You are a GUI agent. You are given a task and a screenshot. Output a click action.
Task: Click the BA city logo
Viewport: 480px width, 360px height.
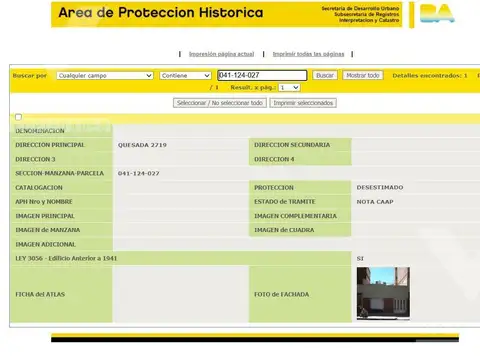pyautogui.click(x=437, y=13)
